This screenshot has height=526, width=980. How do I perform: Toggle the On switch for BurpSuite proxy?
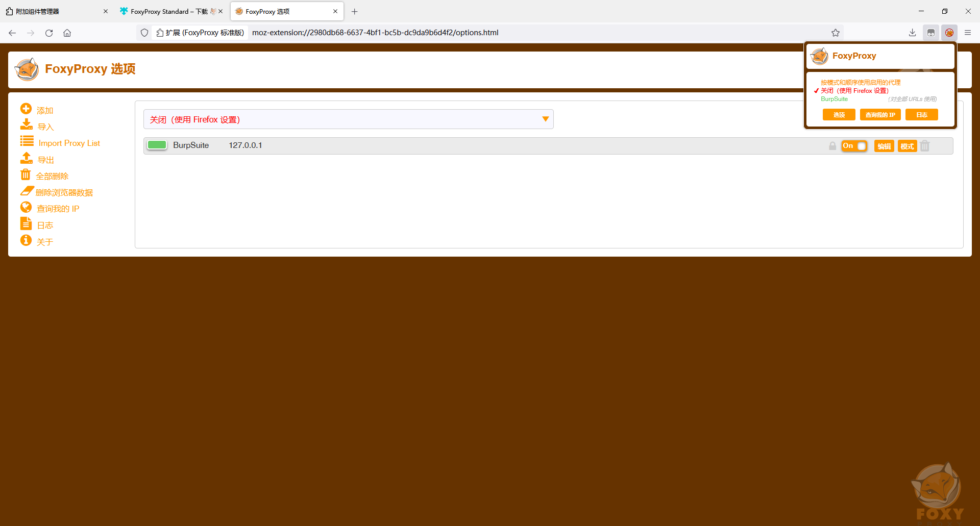pyautogui.click(x=854, y=146)
